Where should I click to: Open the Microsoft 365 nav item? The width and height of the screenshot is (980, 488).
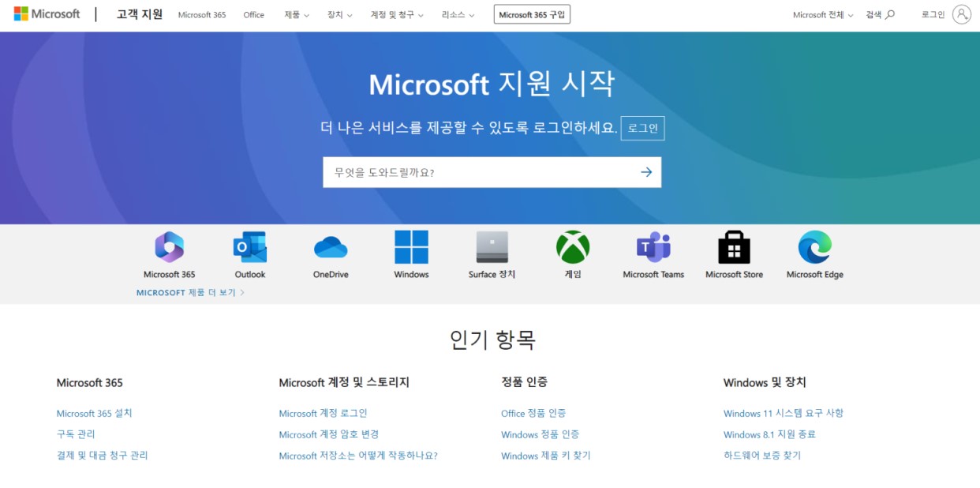pyautogui.click(x=202, y=15)
